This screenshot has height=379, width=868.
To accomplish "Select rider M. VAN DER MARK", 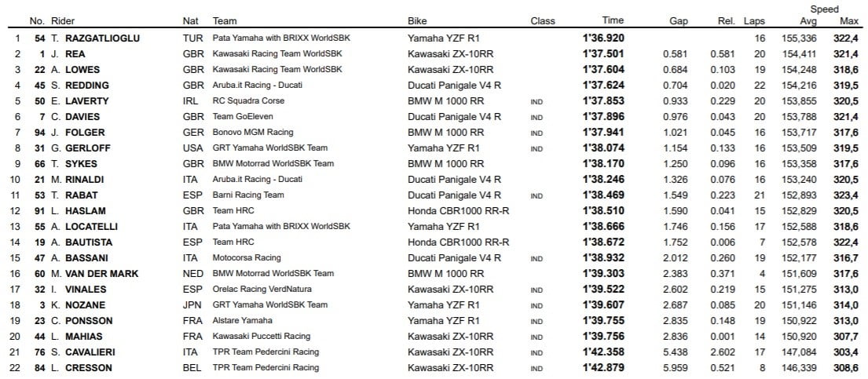I will tap(96, 273).
